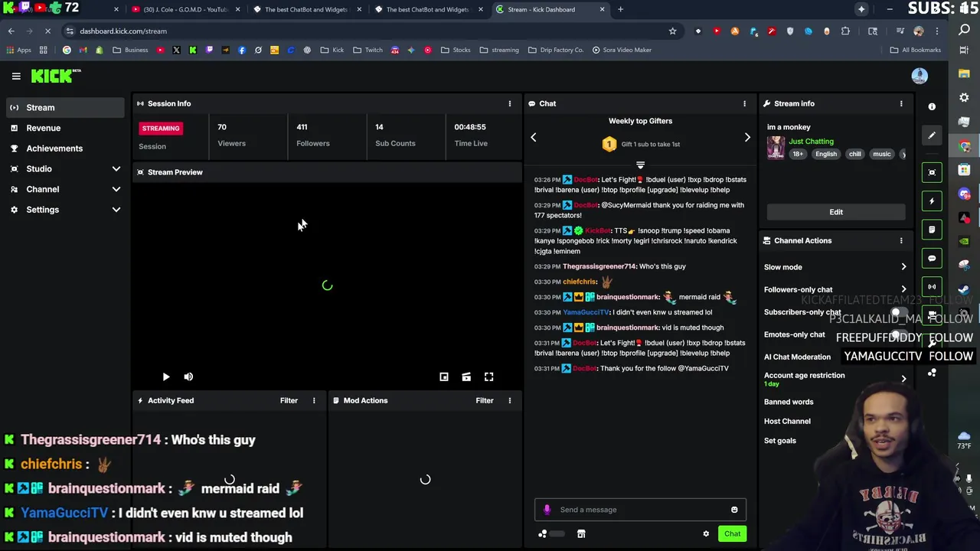Open Session Info options menu
980x551 pixels.
tap(510, 103)
